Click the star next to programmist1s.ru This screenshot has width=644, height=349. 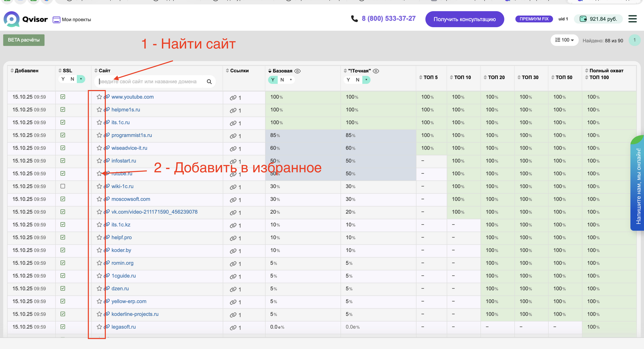click(x=99, y=135)
